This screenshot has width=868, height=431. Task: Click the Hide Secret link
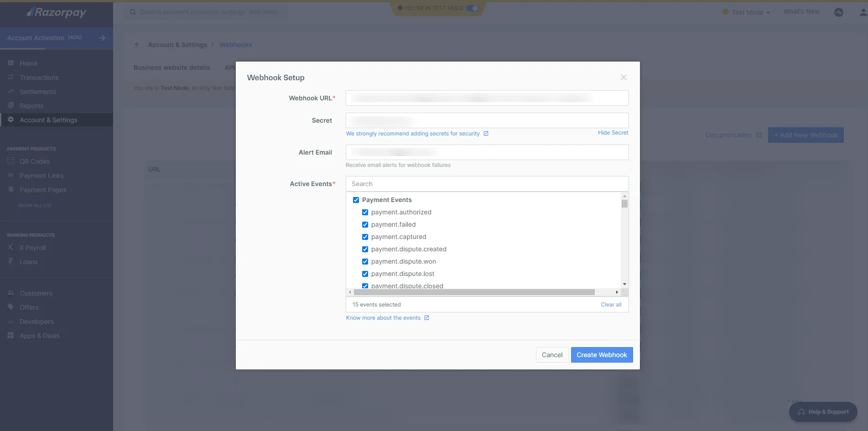coord(613,133)
